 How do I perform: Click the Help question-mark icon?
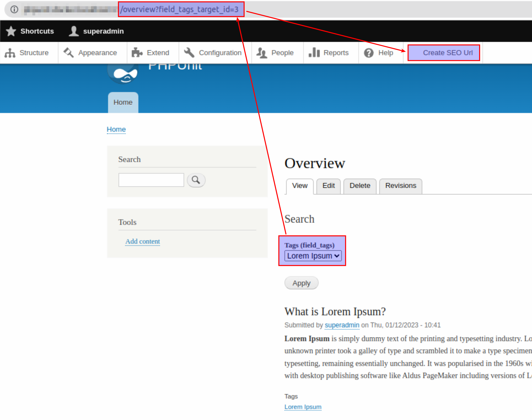(369, 53)
